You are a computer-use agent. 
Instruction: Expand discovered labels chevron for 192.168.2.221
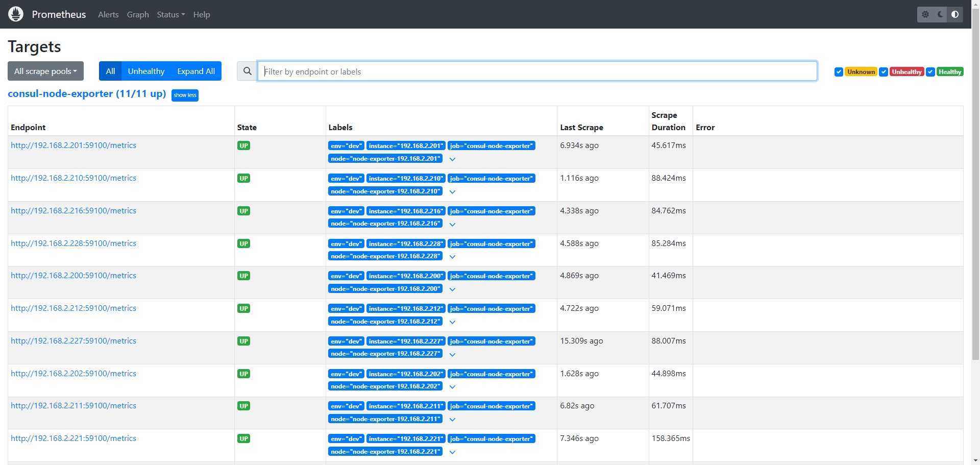452,452
